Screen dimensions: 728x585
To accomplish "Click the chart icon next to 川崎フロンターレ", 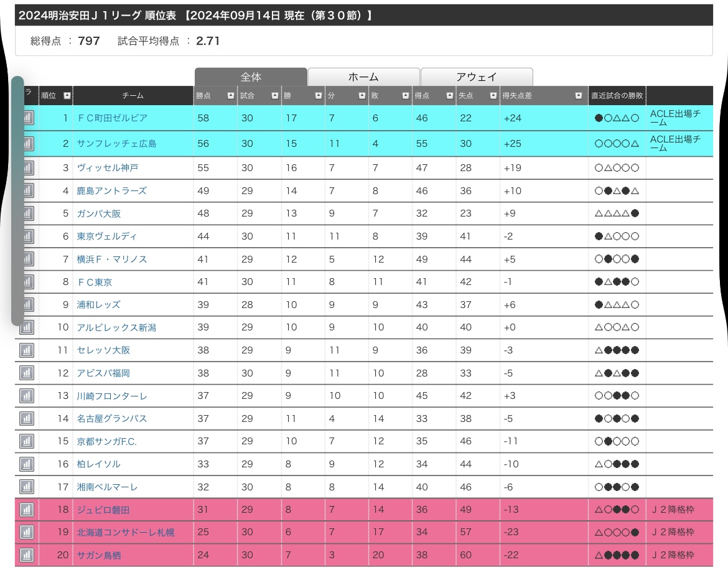I will coord(26,396).
